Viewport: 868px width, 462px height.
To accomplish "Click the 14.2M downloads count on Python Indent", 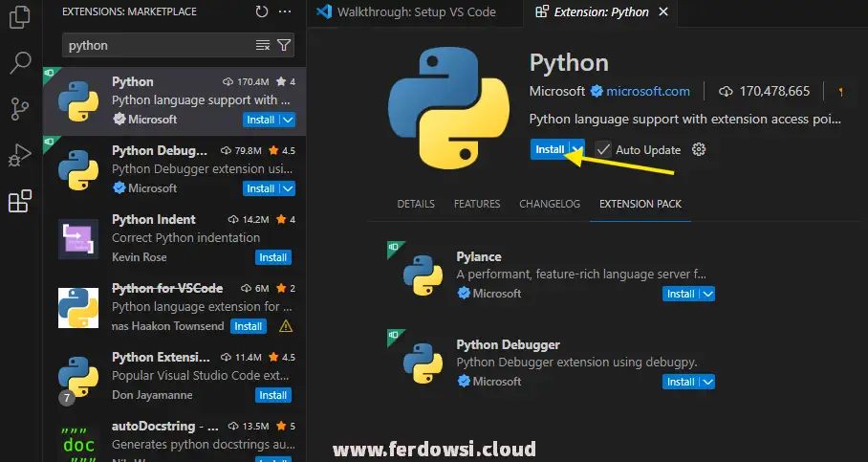I will 249,219.
